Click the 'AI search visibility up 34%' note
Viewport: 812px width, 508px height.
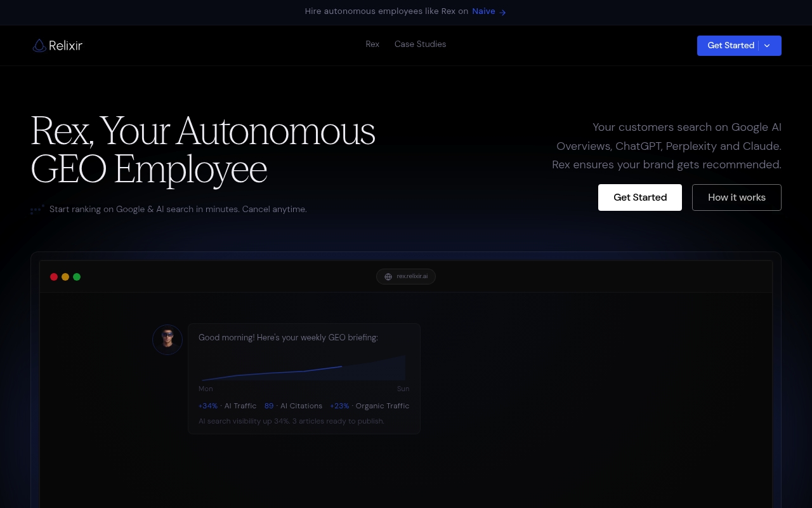click(x=291, y=421)
